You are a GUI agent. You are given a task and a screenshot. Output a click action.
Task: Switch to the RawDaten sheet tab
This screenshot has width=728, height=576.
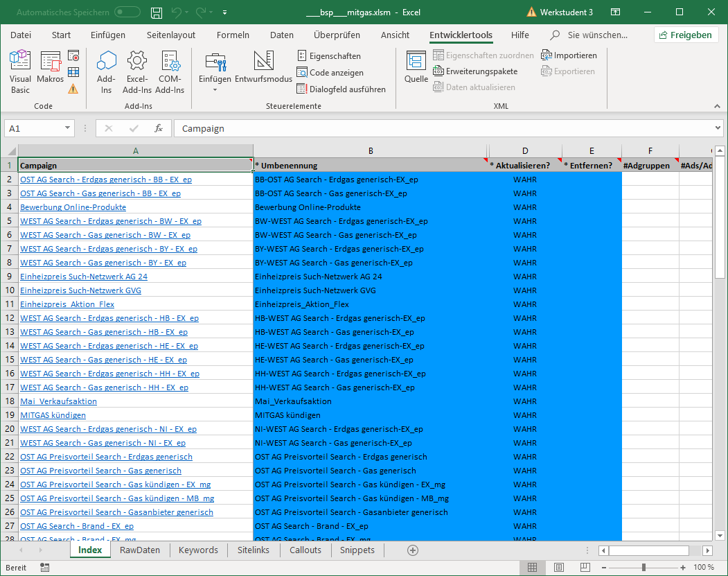click(x=140, y=550)
